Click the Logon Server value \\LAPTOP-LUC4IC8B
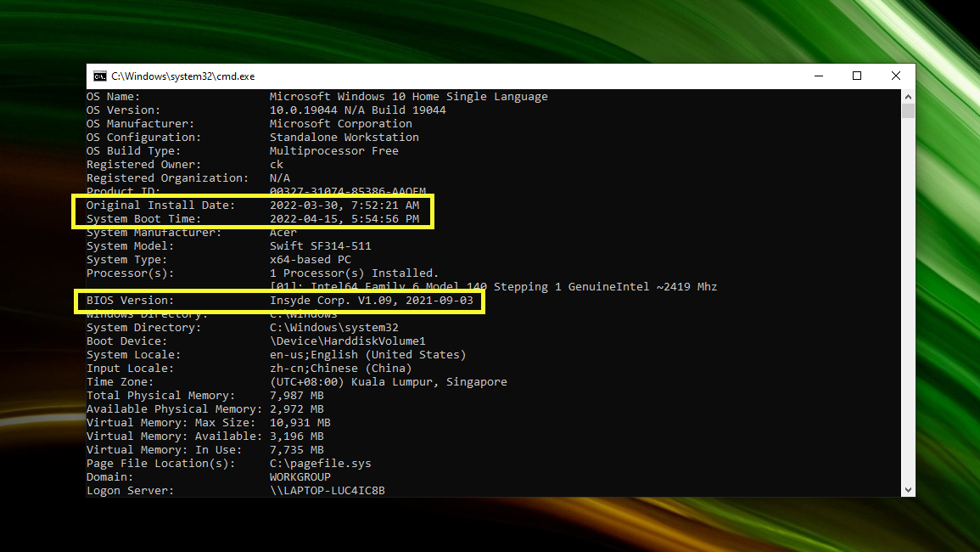The image size is (980, 552). pos(327,491)
